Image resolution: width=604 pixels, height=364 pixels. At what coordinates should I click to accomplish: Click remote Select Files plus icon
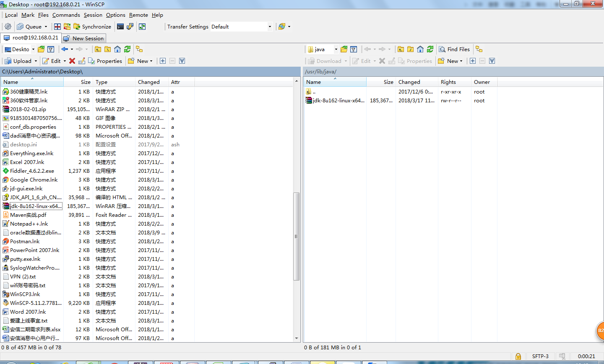click(473, 61)
